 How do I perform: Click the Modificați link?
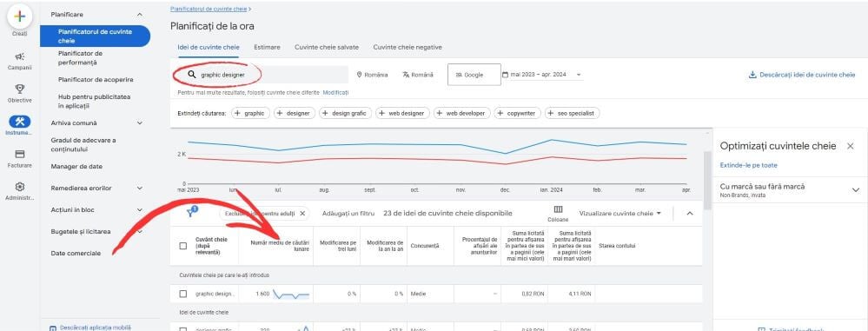[335, 92]
